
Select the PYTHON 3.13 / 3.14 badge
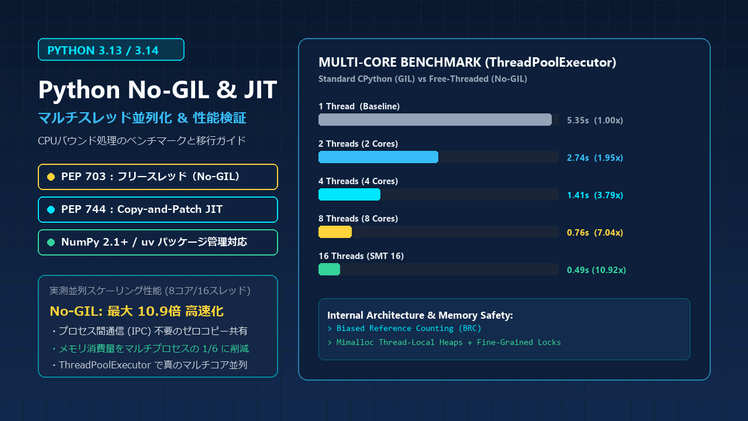(x=111, y=50)
